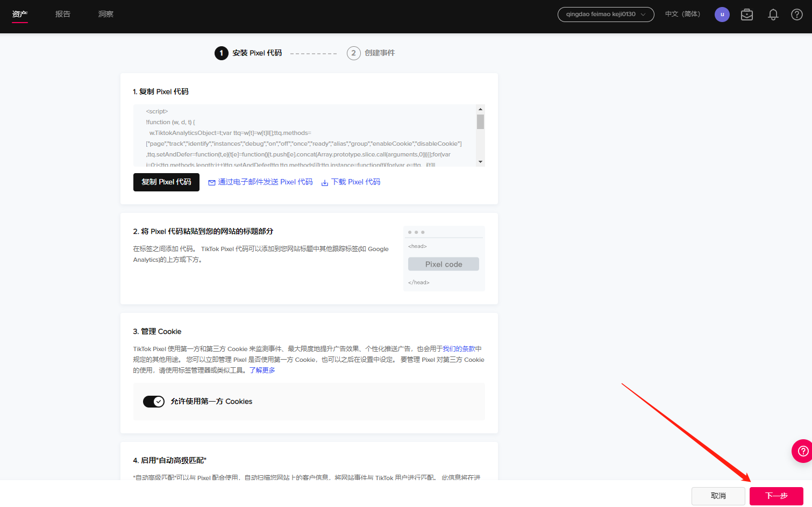The image size is (812, 507).
Task: Click the code box scroll up arrow
Action: tap(481, 109)
